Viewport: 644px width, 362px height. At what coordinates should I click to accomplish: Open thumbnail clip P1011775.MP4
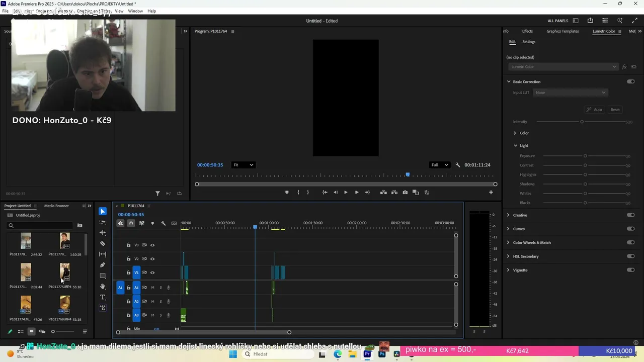click(65, 273)
